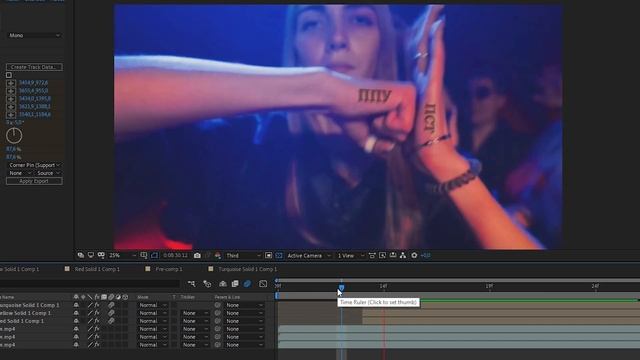The image size is (640, 360).
Task: Click the timeline search field
Action: click(x=89, y=284)
